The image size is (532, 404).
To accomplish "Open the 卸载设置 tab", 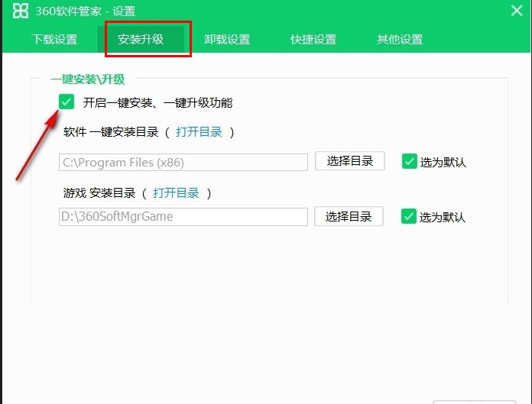I will 227,40.
